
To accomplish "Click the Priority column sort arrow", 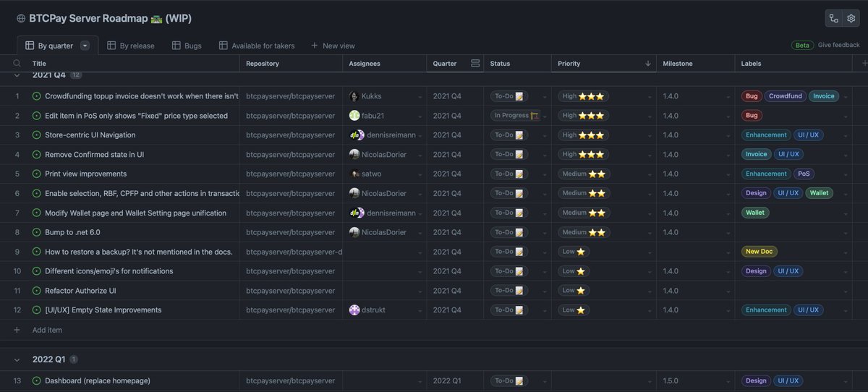I will tap(647, 64).
